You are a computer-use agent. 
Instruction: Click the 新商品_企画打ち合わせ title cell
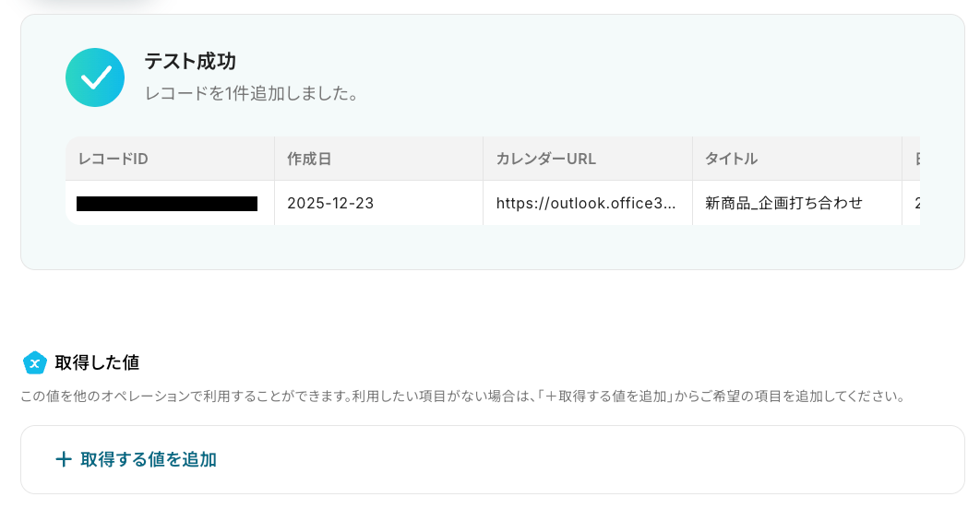[x=797, y=203]
